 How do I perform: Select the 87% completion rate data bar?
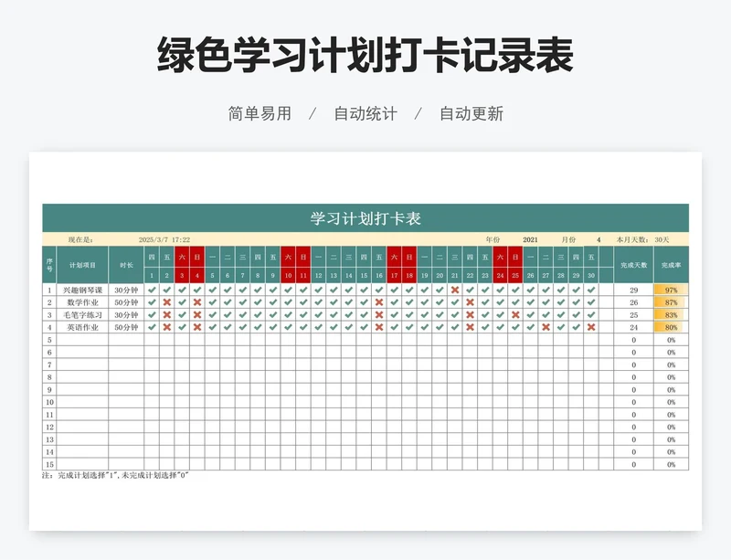click(x=670, y=302)
